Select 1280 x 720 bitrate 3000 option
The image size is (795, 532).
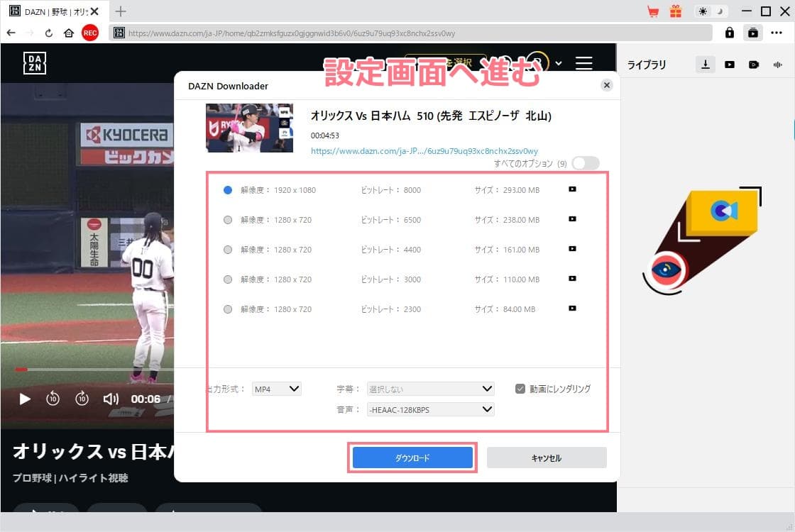pyautogui.click(x=228, y=279)
